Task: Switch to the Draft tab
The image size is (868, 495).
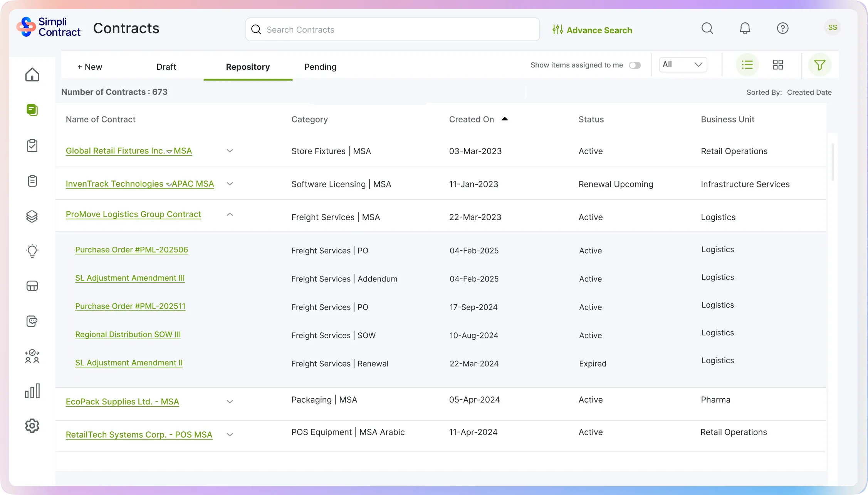Action: 166,67
